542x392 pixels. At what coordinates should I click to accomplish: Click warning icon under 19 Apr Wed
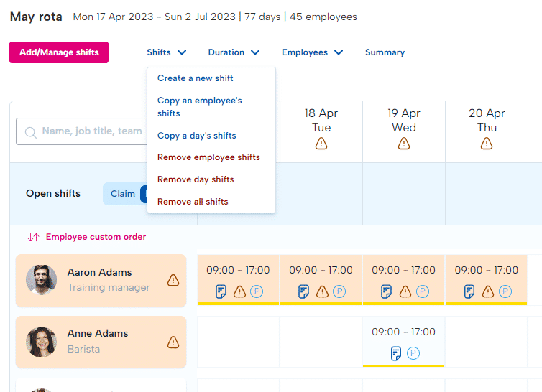click(x=404, y=143)
